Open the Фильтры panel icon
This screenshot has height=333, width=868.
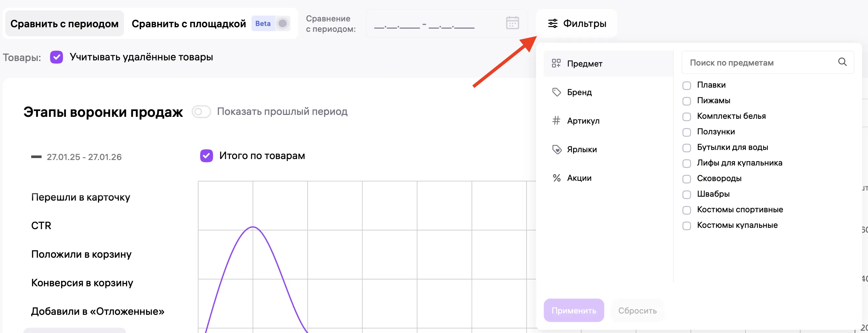[553, 23]
